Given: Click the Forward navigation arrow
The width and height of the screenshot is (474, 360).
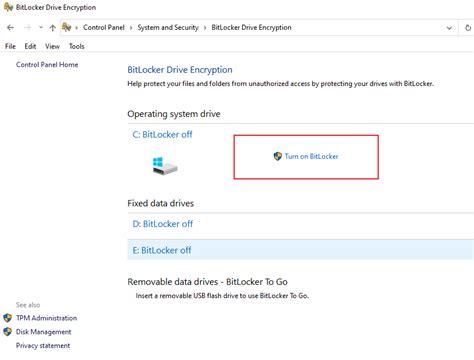Looking at the screenshot, I should 27,28.
